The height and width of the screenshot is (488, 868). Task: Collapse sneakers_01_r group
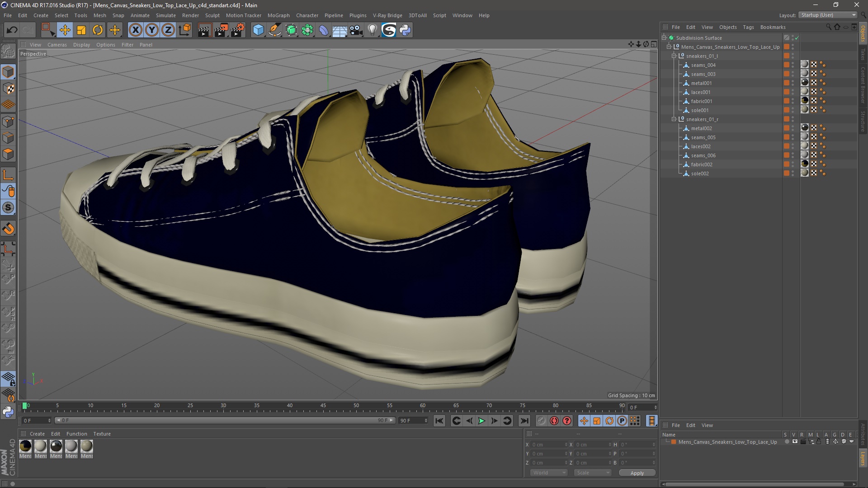(x=674, y=119)
